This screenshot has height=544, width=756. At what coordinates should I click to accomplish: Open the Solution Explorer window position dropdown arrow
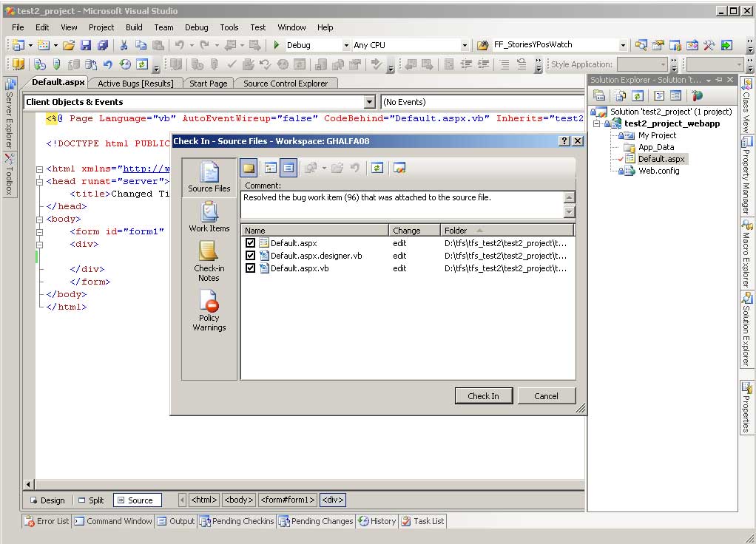click(x=708, y=80)
